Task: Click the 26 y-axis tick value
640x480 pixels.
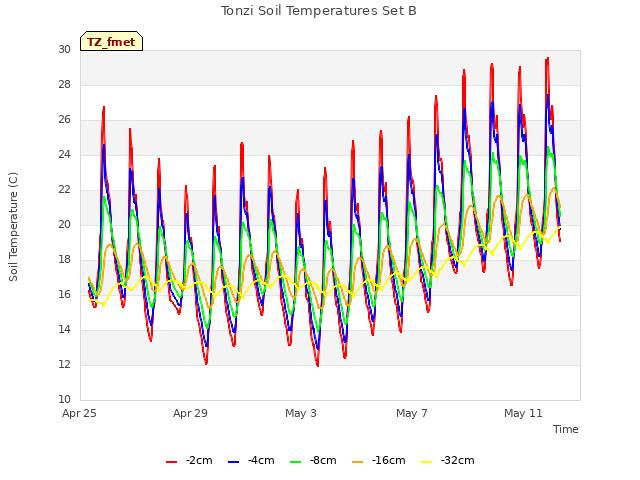Action: [64, 120]
